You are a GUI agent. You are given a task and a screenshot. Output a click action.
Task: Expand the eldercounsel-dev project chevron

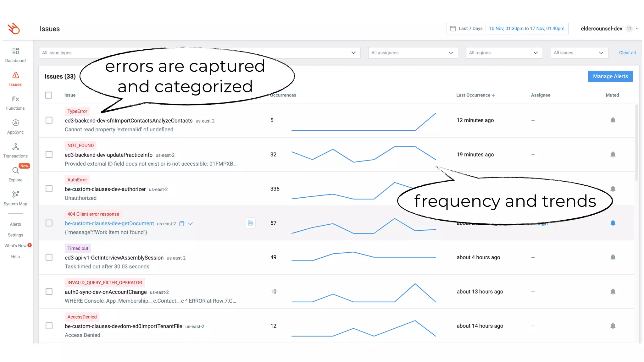637,29
